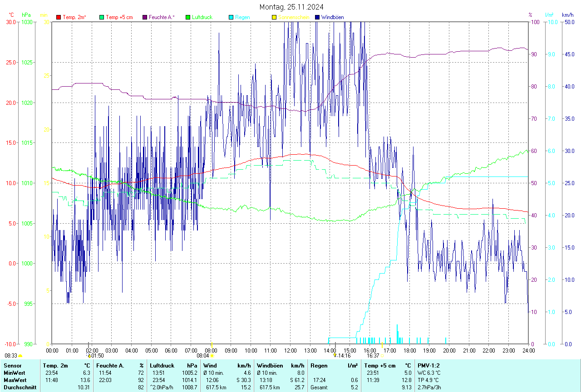Click the maximum pressure value '1014.1'

[x=190, y=380]
